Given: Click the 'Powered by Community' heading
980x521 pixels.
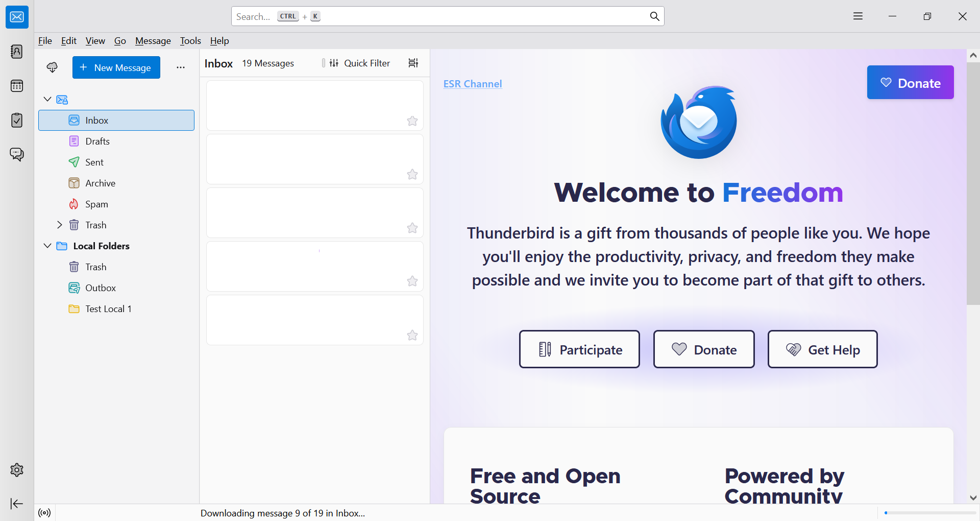Looking at the screenshot, I should click(785, 486).
